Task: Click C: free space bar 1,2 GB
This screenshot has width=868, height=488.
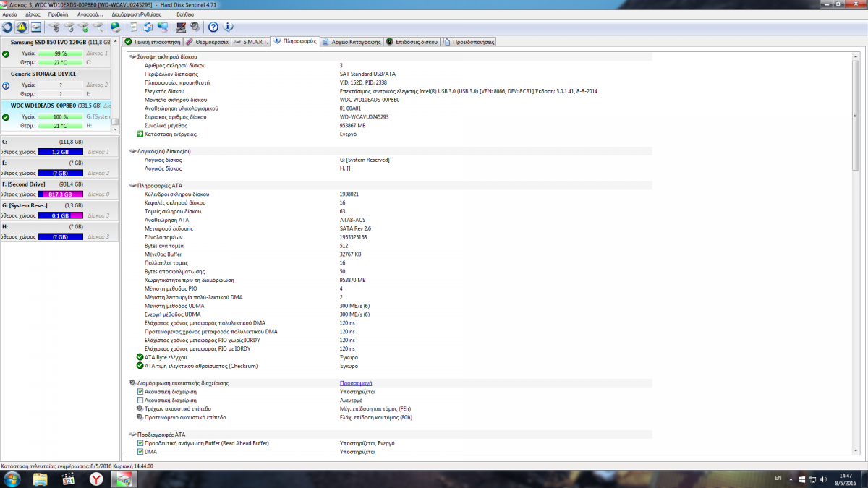Action: coord(60,153)
